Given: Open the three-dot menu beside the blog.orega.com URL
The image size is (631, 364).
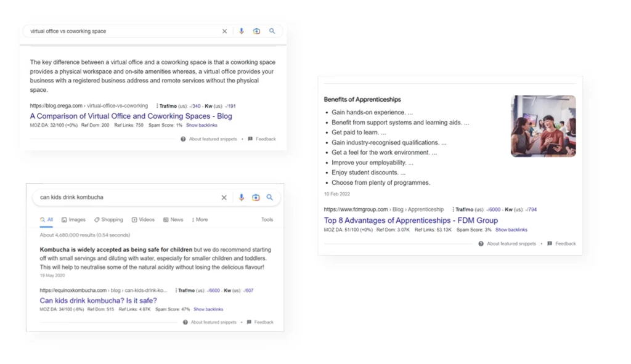Looking at the screenshot, I should click(x=158, y=106).
